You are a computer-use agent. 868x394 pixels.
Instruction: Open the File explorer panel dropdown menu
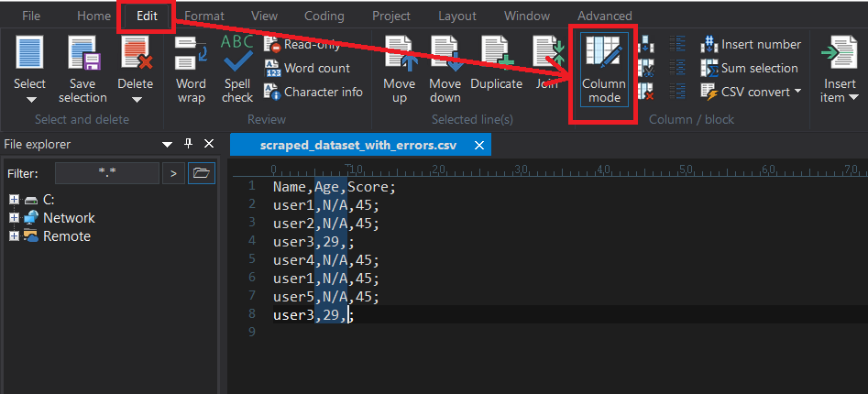point(167,145)
